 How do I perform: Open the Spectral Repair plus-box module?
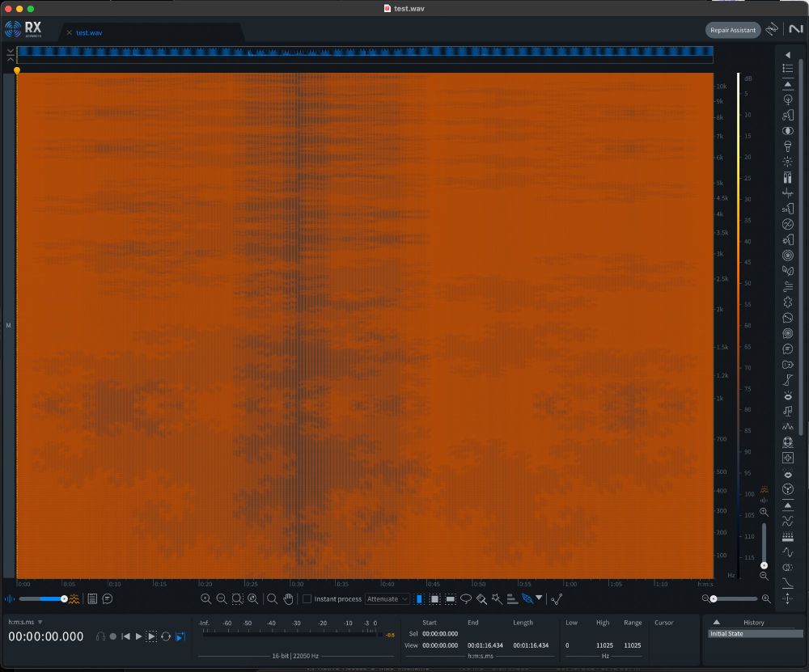point(788,458)
